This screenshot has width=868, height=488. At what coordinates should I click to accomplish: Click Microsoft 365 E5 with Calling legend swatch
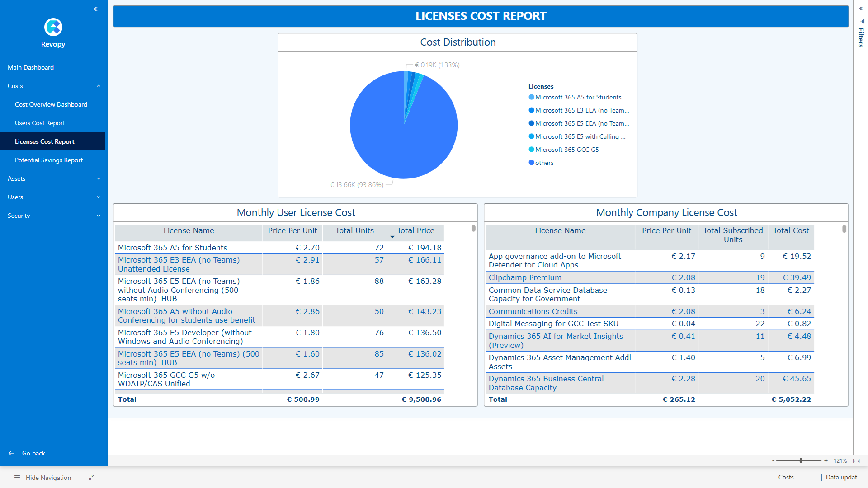click(531, 136)
